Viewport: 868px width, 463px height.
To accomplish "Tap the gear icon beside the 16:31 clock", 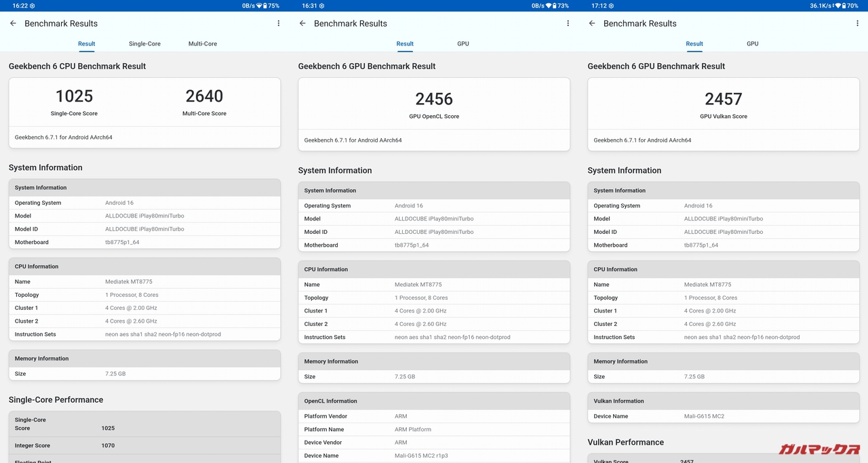I will pos(322,5).
